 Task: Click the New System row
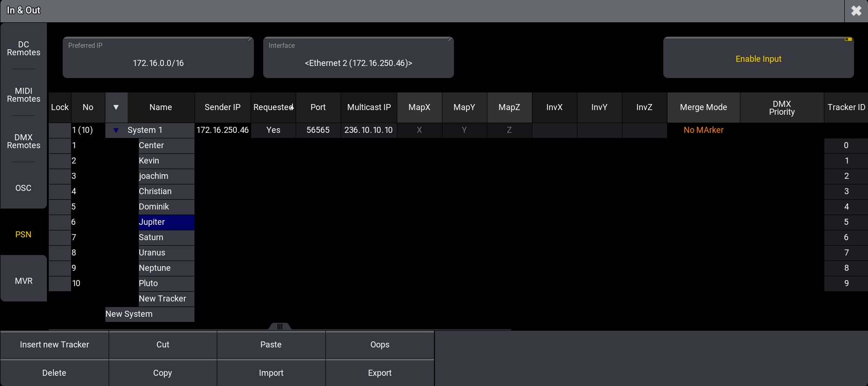click(x=149, y=314)
